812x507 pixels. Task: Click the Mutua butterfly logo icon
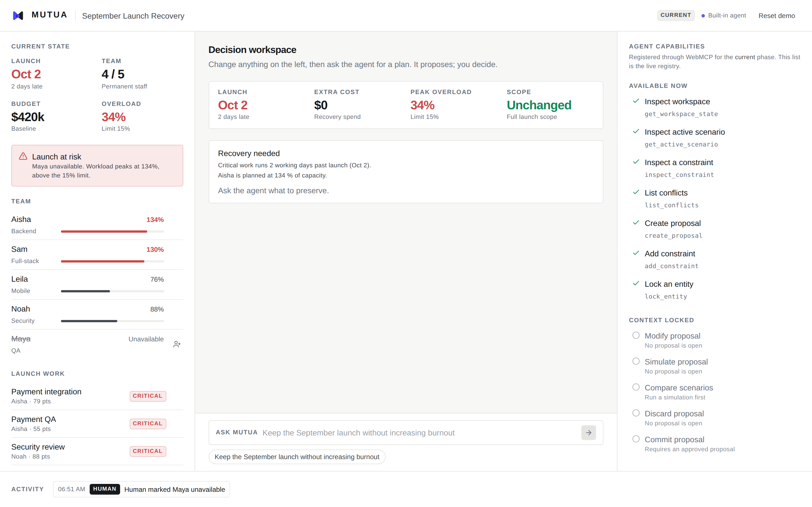[x=18, y=15]
